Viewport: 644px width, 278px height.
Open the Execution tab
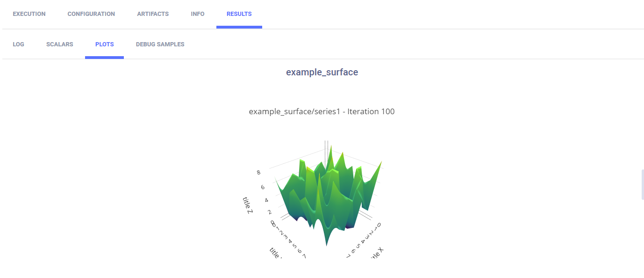tap(29, 14)
